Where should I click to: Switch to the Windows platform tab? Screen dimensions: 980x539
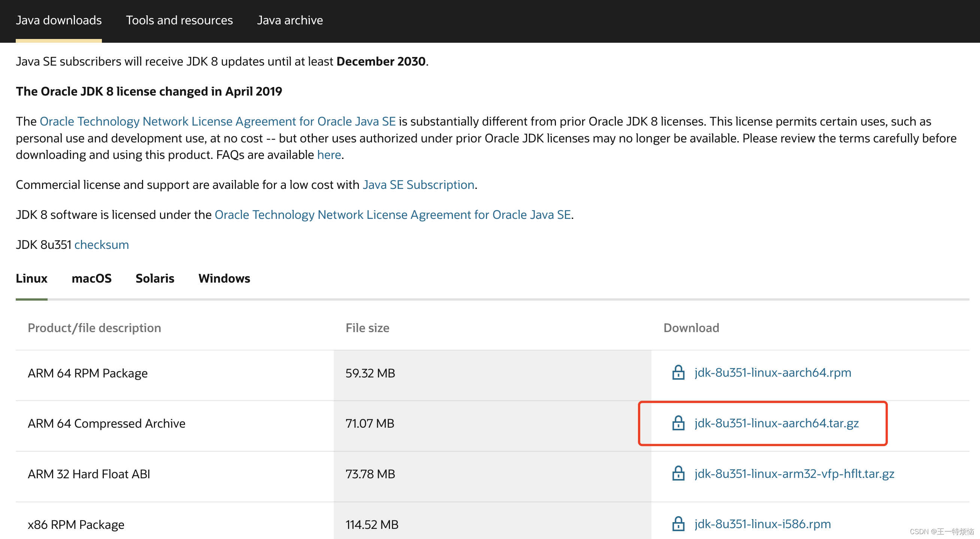click(x=224, y=278)
